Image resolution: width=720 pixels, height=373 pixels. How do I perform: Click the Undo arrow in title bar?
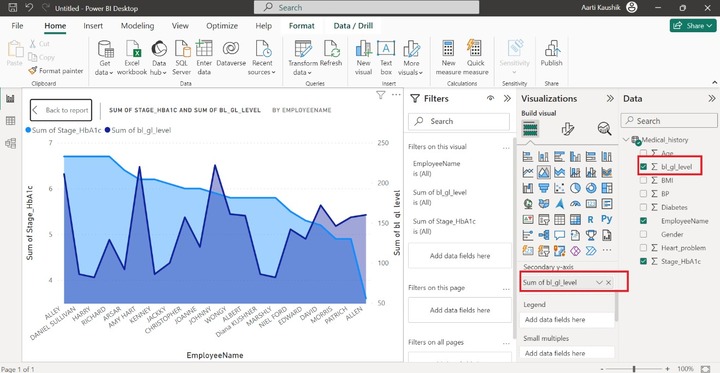[x=29, y=8]
